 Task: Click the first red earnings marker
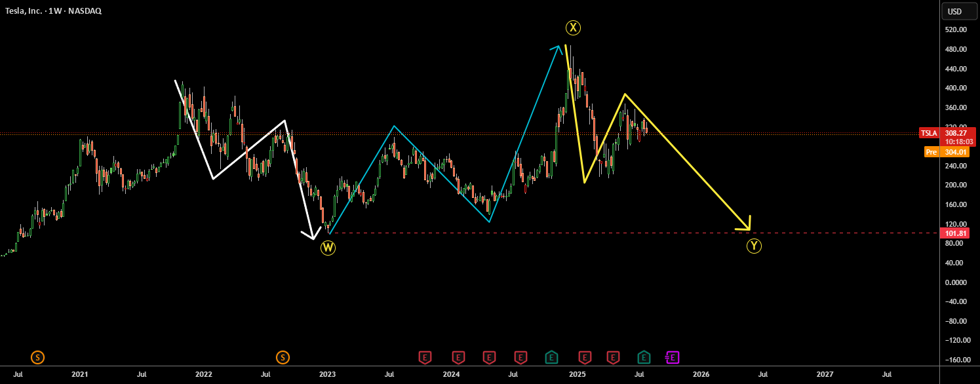point(426,357)
